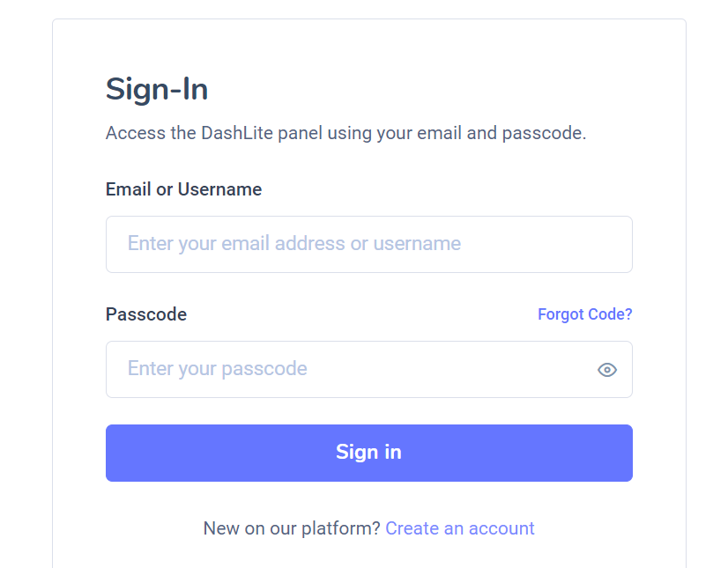Click the DashLite panel description text
Image resolution: width=728 pixels, height=568 pixels.
coord(345,134)
